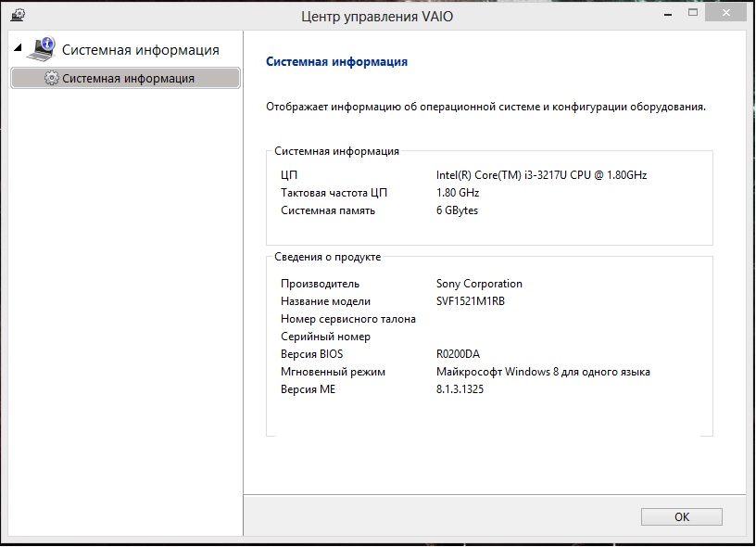
Task: Click the 1.80 GHz clock speed value
Action: (458, 193)
